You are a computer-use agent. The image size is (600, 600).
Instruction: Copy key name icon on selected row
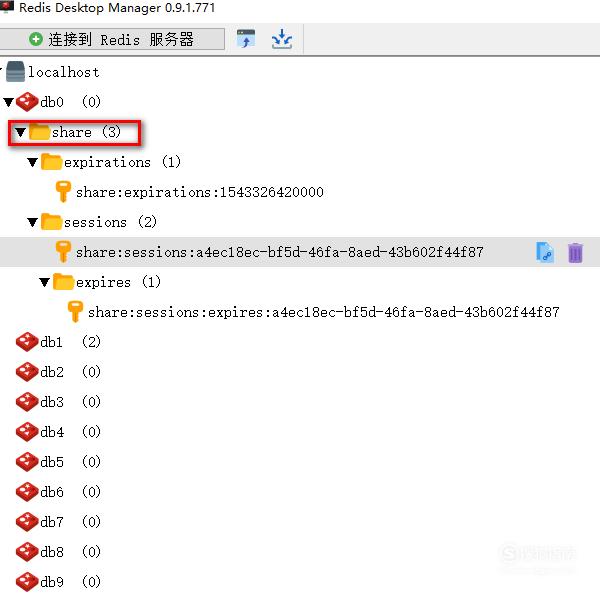(x=545, y=252)
